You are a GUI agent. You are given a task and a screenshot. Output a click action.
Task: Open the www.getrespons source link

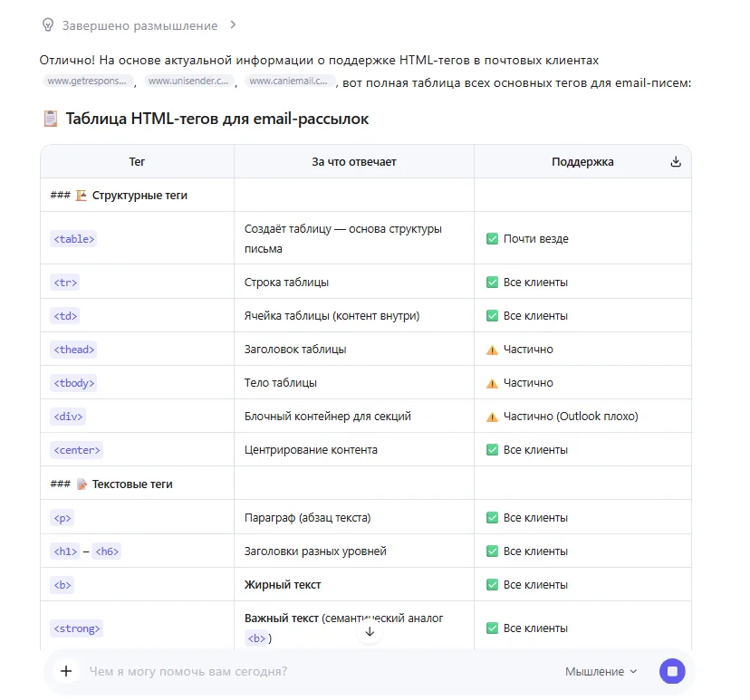point(87,82)
